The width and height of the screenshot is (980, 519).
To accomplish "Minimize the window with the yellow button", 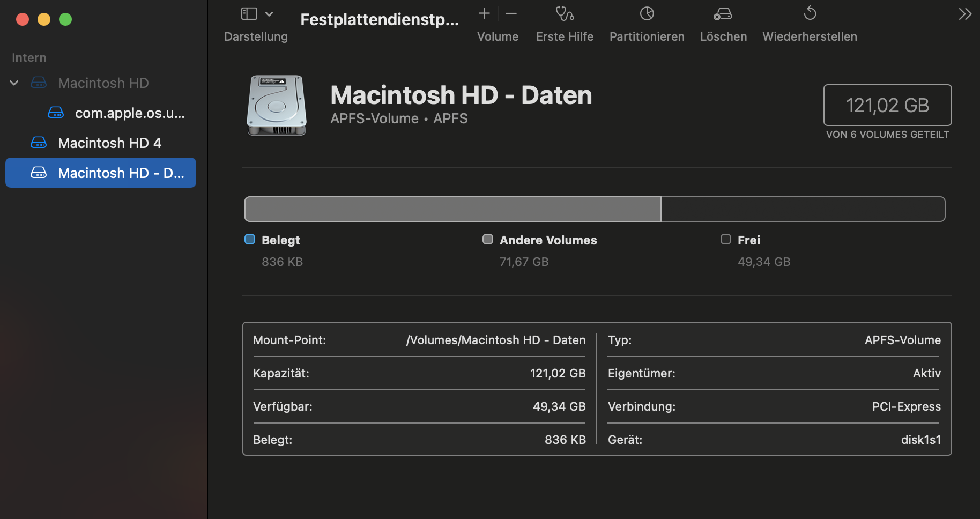I will coord(44,19).
